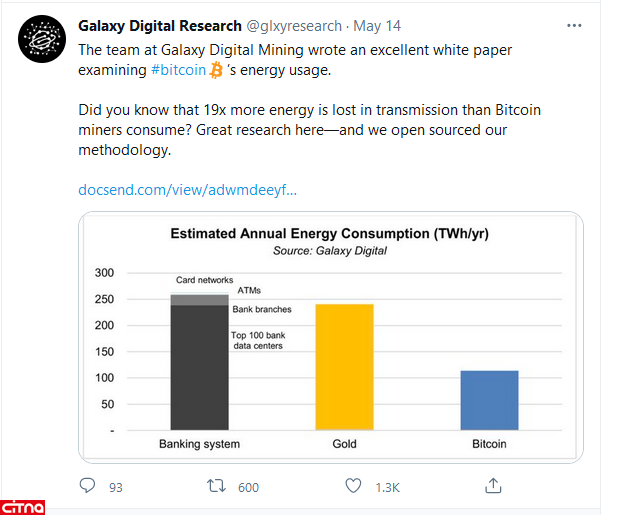Click the Galaxy Digital Research account name

tap(159, 25)
